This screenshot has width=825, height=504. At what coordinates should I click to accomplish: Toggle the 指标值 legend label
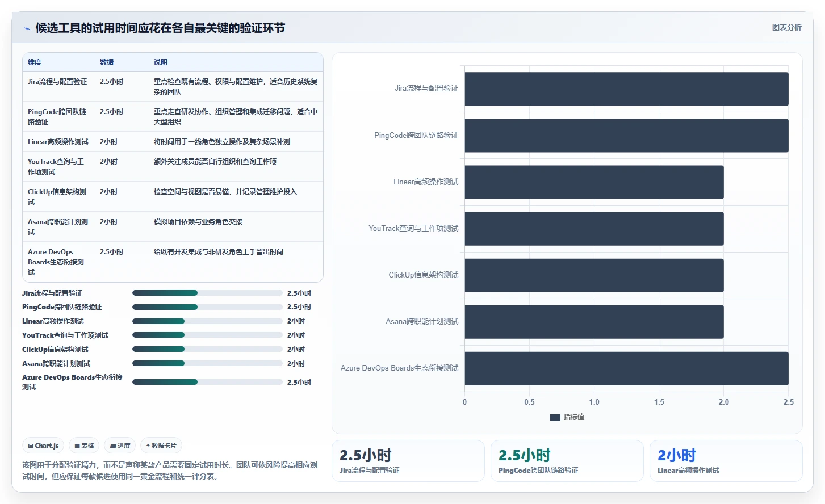(574, 417)
